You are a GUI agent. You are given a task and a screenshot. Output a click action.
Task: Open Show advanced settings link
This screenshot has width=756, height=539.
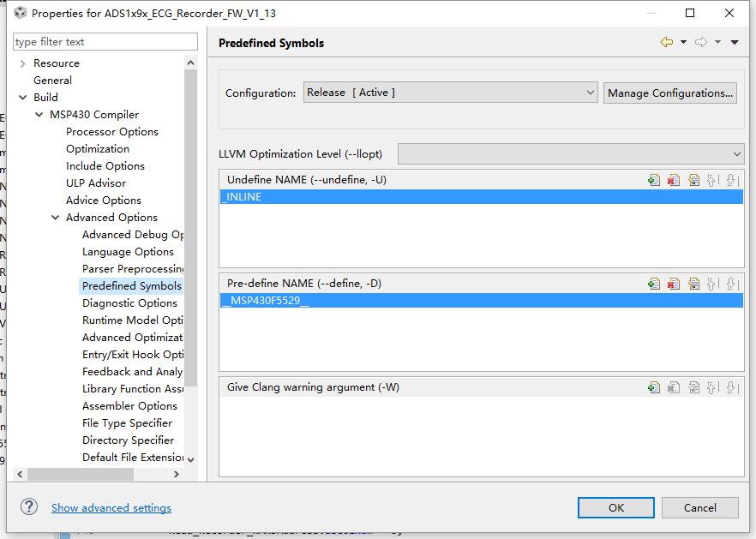point(111,507)
